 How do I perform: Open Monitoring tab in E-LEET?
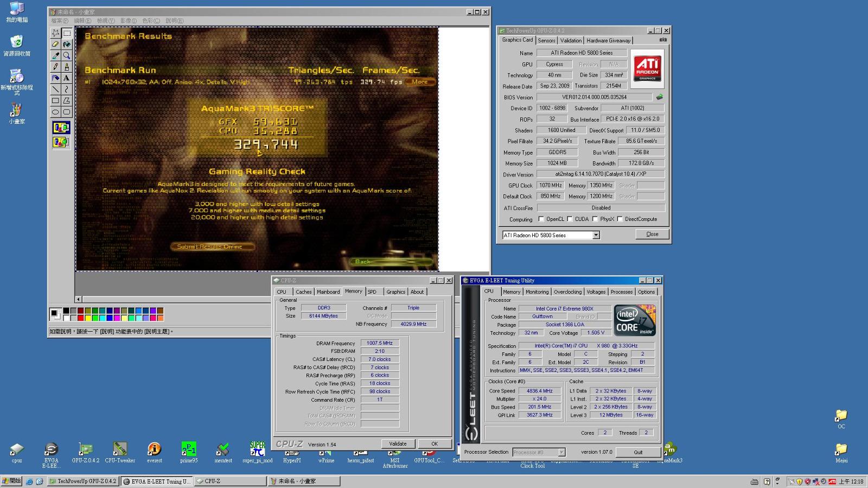click(x=537, y=292)
